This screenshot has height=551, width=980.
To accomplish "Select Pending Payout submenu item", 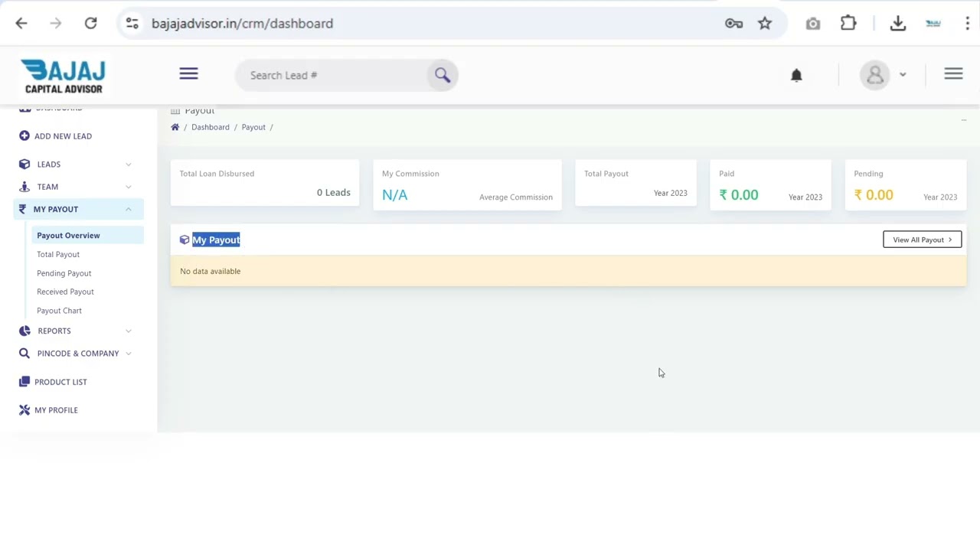I will (x=64, y=273).
